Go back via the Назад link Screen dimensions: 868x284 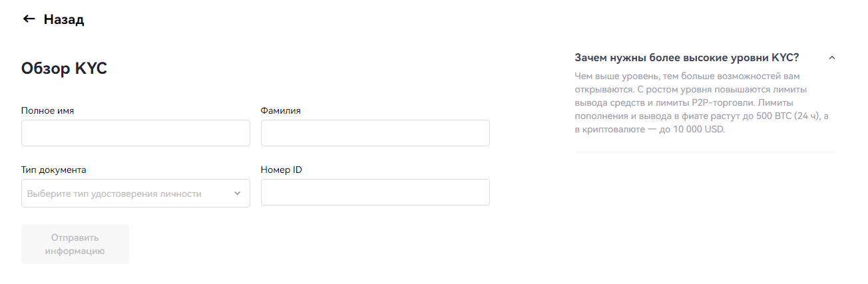[64, 19]
